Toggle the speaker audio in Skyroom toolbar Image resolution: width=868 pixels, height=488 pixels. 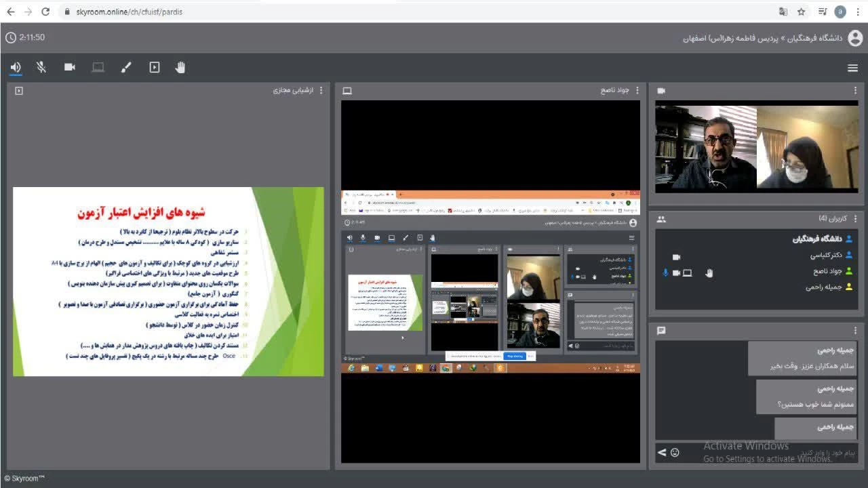pyautogui.click(x=16, y=67)
